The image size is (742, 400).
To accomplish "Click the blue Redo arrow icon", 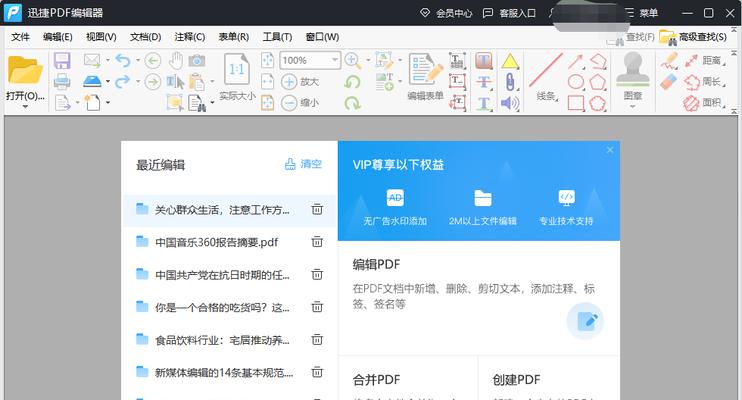I will (123, 81).
